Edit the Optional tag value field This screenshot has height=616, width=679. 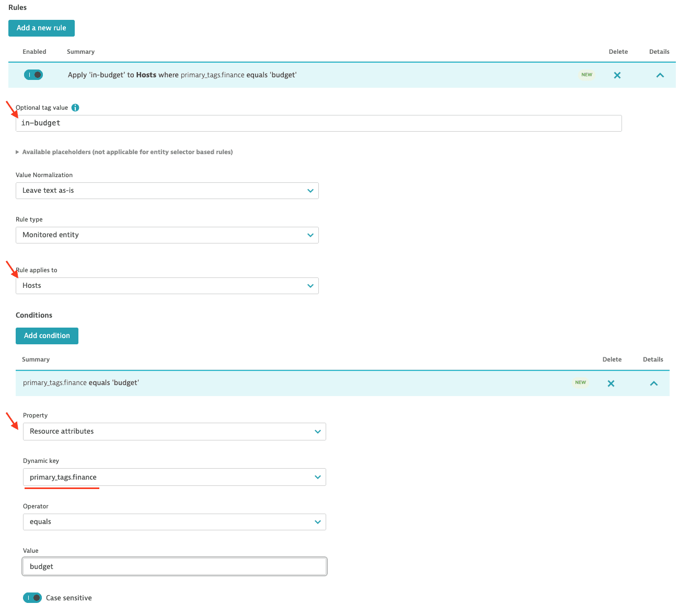(318, 123)
